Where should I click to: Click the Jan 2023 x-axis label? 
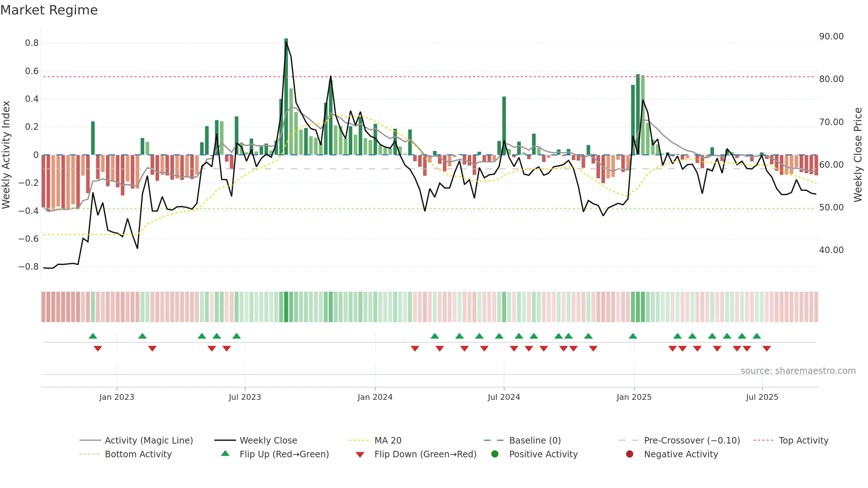[117, 397]
